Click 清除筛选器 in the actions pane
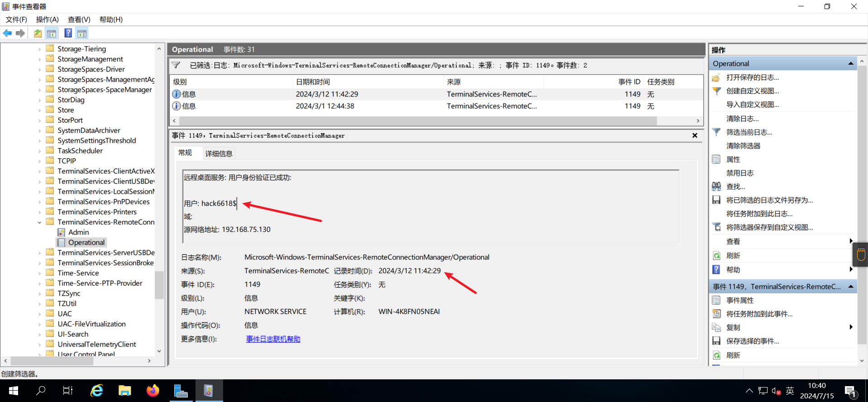This screenshot has width=868, height=402. pos(743,146)
